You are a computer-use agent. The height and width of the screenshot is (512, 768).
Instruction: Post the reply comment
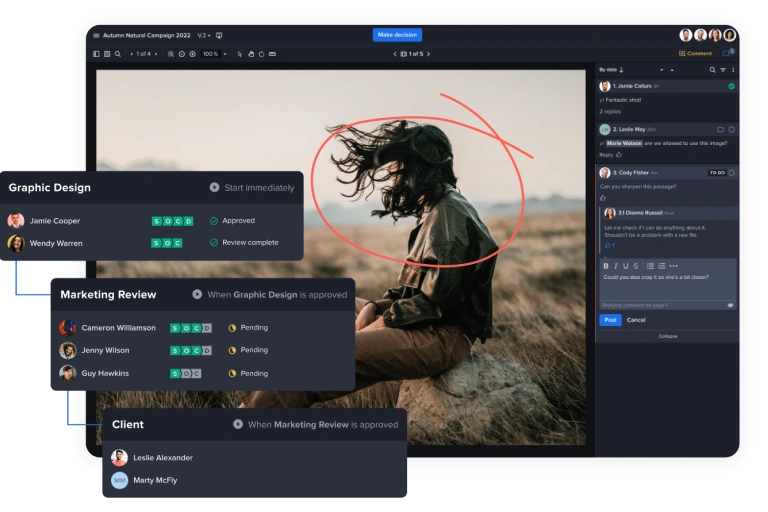(x=610, y=320)
